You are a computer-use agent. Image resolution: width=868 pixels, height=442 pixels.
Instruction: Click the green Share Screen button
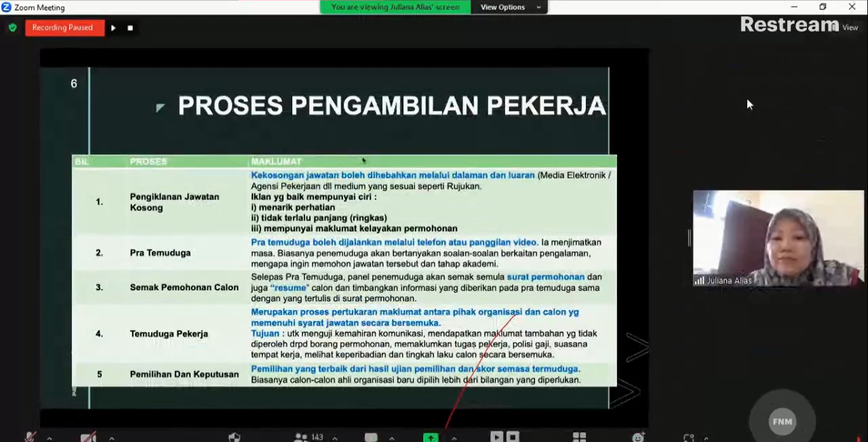click(431, 437)
